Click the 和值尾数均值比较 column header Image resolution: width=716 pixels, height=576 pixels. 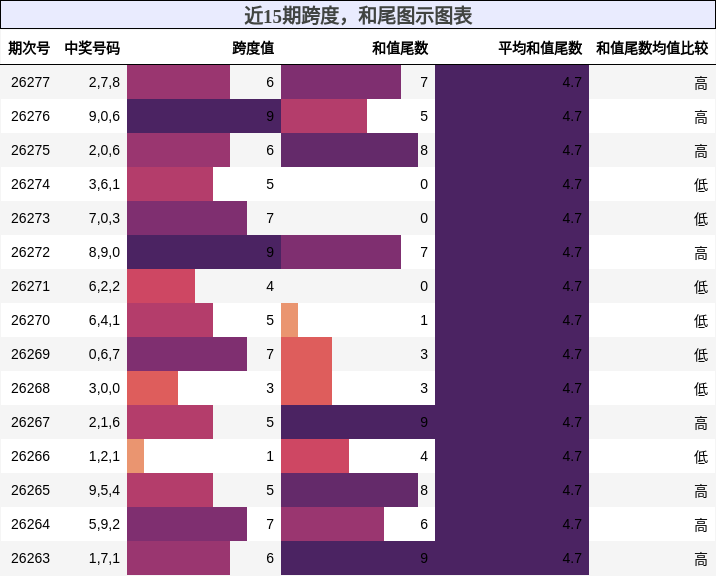pos(652,48)
